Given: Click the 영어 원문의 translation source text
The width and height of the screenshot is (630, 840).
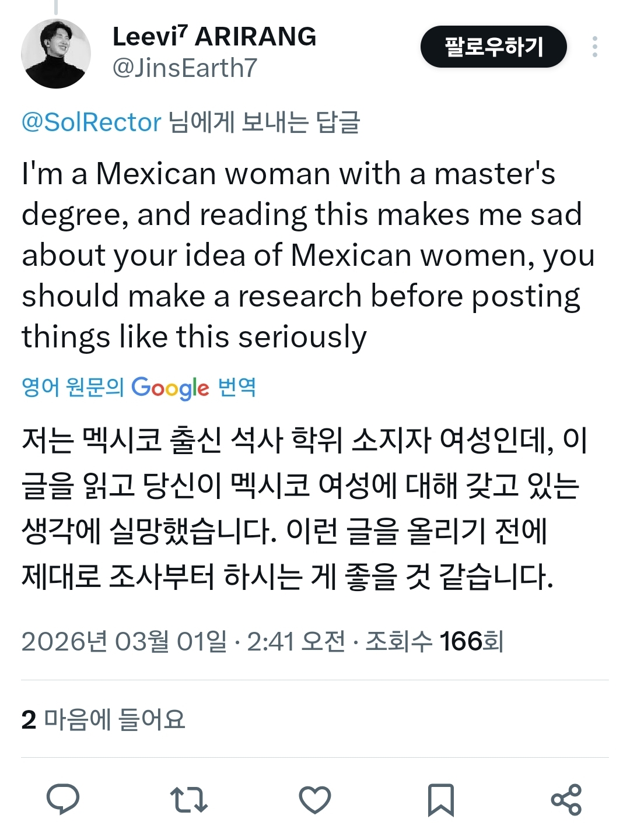Looking at the screenshot, I should (x=72, y=386).
